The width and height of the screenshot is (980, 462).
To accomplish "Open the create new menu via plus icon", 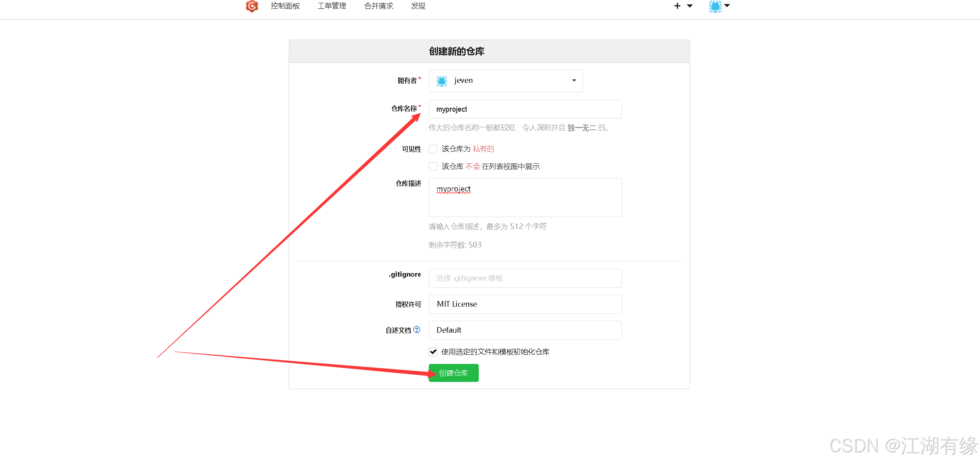I will [677, 6].
